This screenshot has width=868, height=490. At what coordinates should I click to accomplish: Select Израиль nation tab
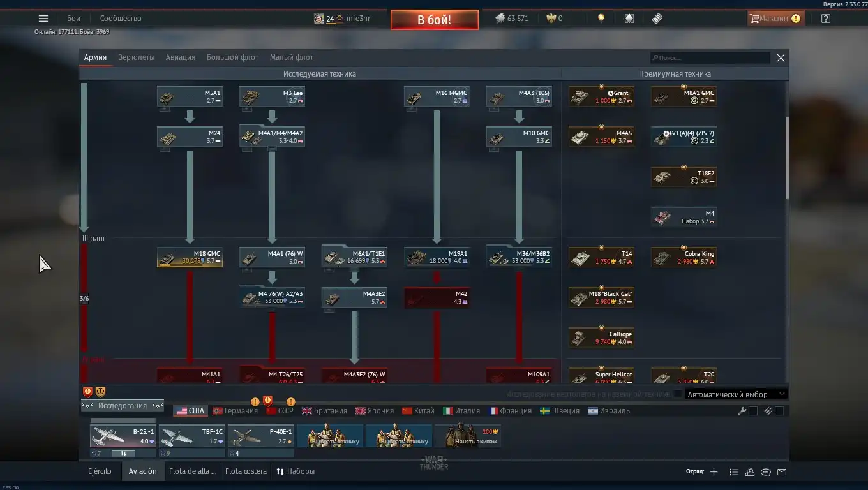(609, 411)
